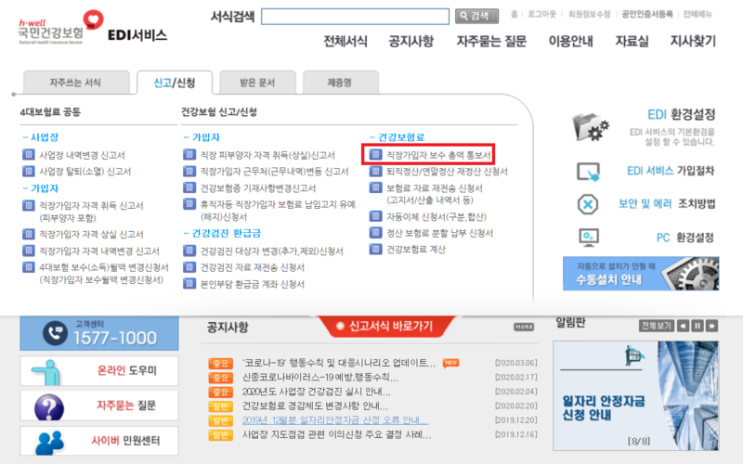Click icon beside 본인부담 환급금 계좌 신청서
This screenshot has height=464, width=743.
(x=190, y=283)
